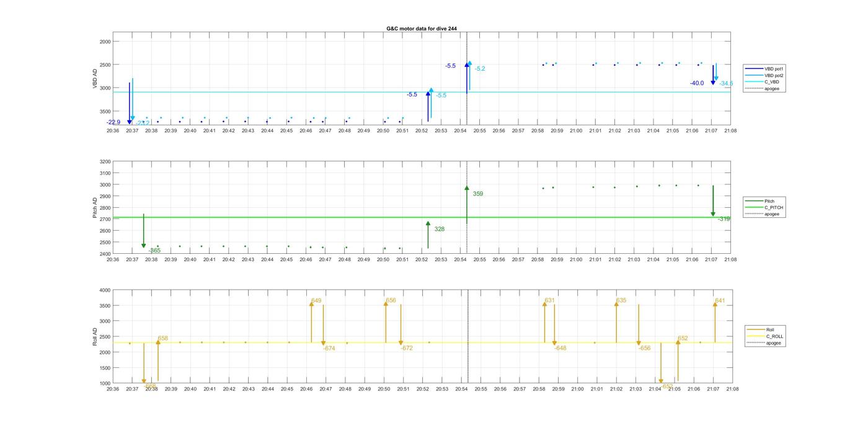868x430 pixels.
Task: Click the -5.2 light blue data label
Action: pyautogui.click(x=480, y=69)
